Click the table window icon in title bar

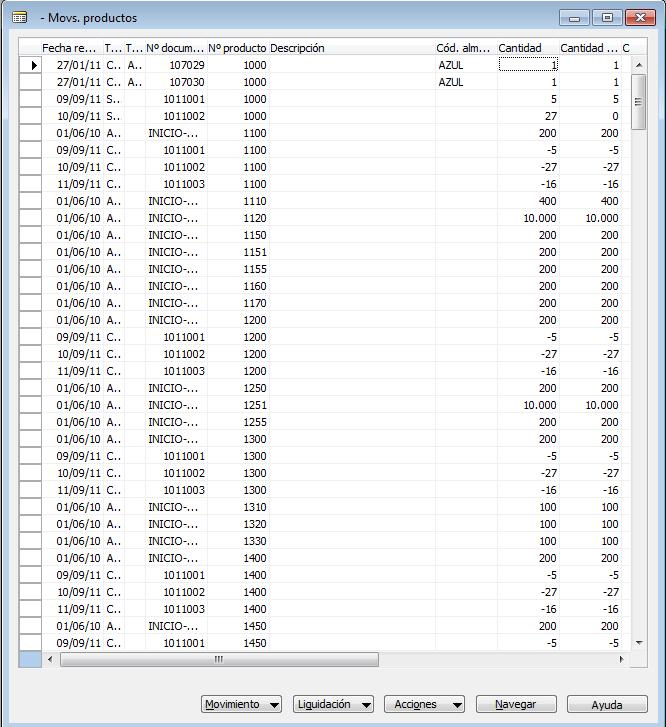20,18
